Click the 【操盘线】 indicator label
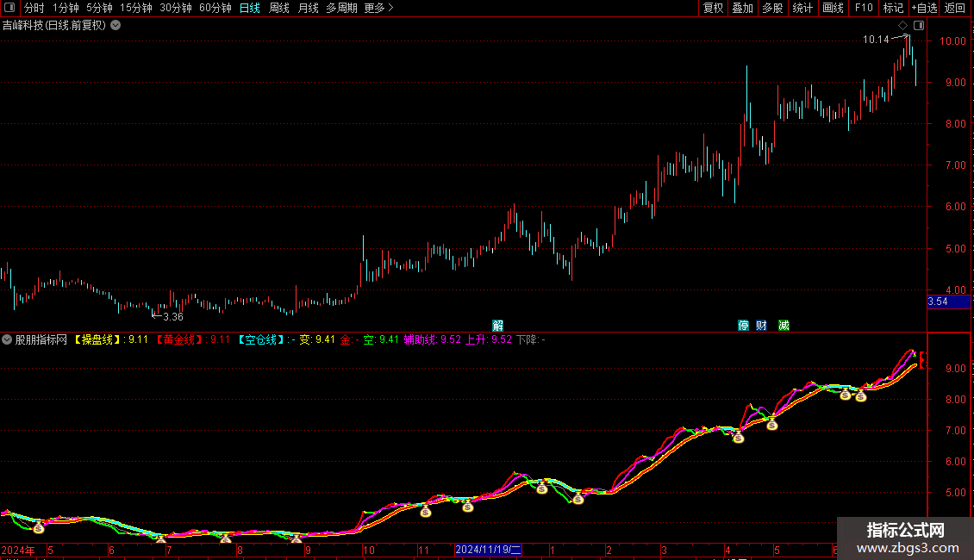The height and width of the screenshot is (560, 974). 97,339
